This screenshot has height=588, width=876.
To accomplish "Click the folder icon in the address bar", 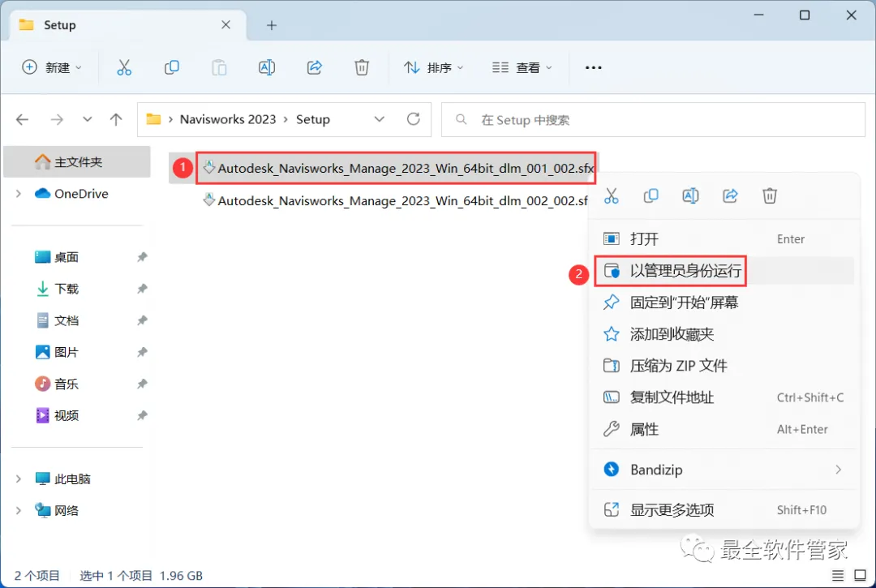I will point(153,119).
